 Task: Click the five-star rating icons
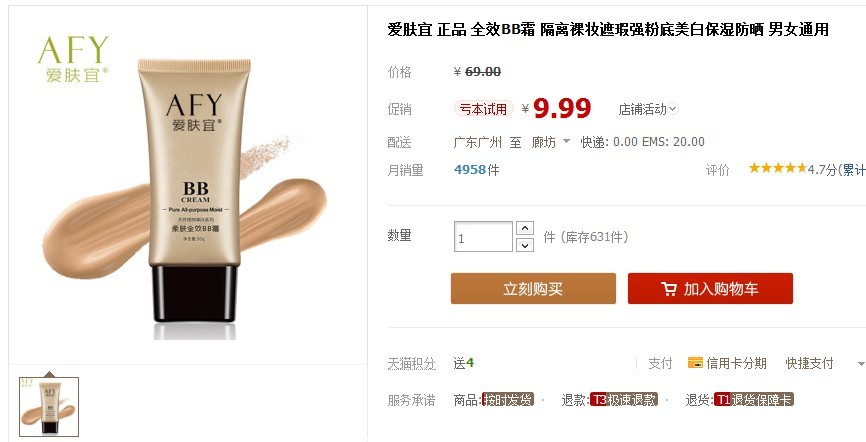(778, 168)
